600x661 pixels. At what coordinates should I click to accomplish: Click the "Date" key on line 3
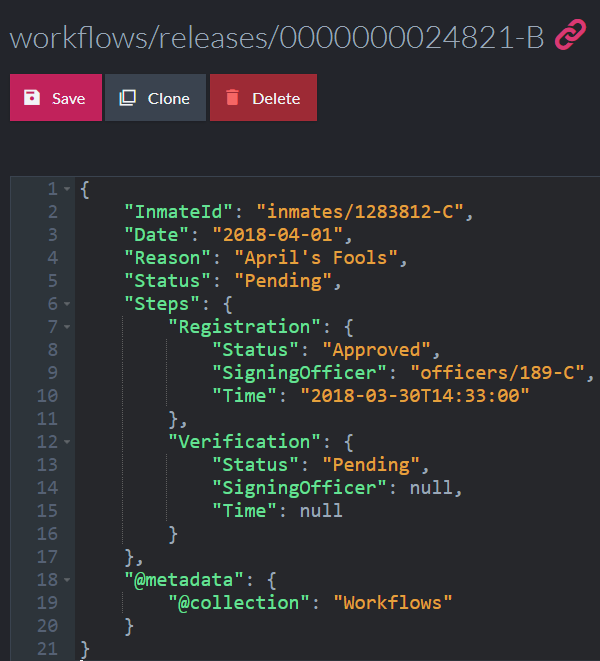coord(156,235)
